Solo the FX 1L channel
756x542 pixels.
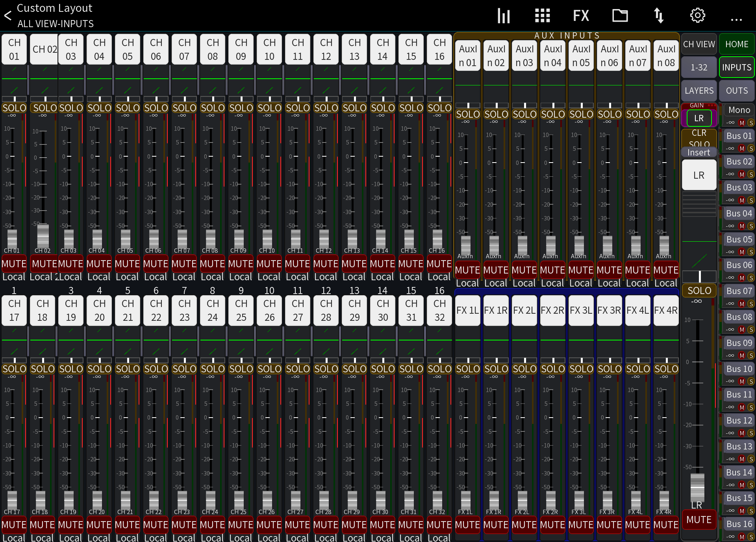click(468, 369)
